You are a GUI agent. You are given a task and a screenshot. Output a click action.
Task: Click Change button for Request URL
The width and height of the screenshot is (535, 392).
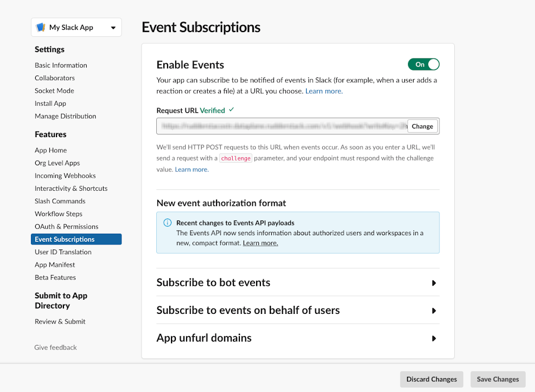coord(422,126)
